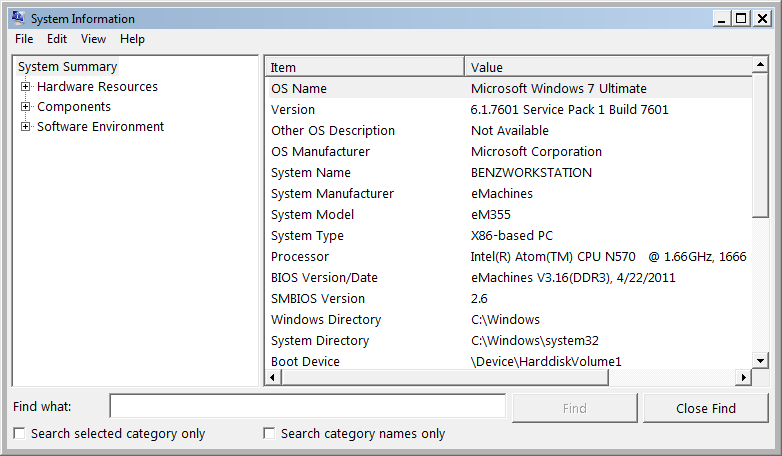Click the vertical scrollbar up arrow
The image size is (782, 456).
pos(760,64)
